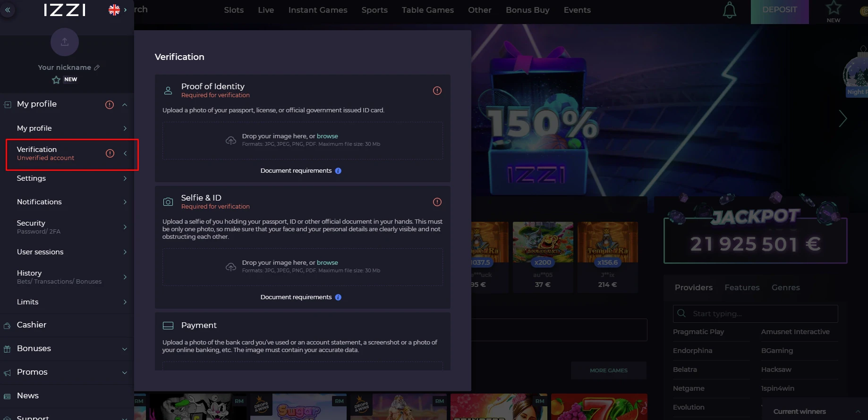Click Verification warning icon in sidebar
868x420 pixels.
[x=110, y=153]
